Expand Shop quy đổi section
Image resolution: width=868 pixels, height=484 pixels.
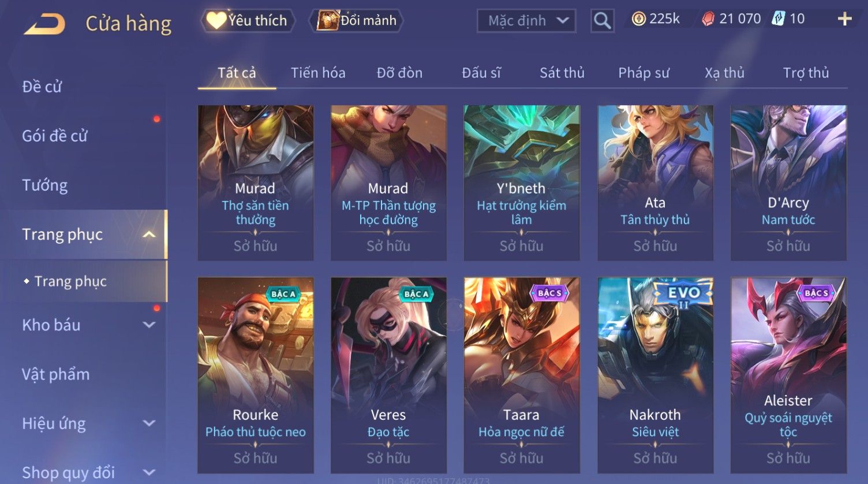149,472
